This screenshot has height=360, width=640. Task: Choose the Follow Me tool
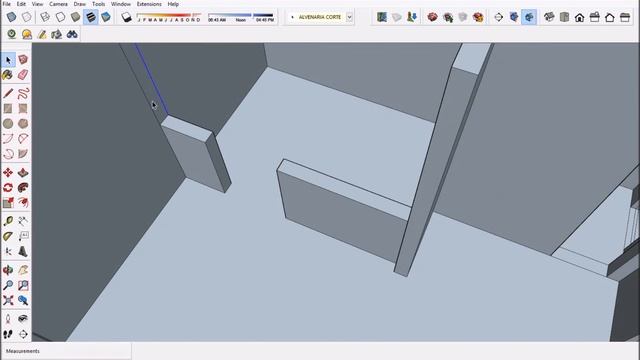(23, 188)
